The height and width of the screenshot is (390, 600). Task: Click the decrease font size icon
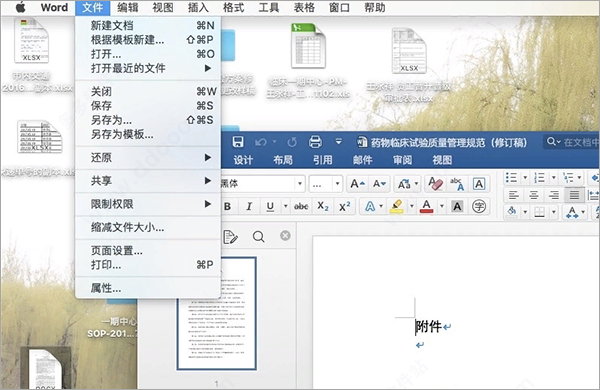pyautogui.click(x=379, y=184)
